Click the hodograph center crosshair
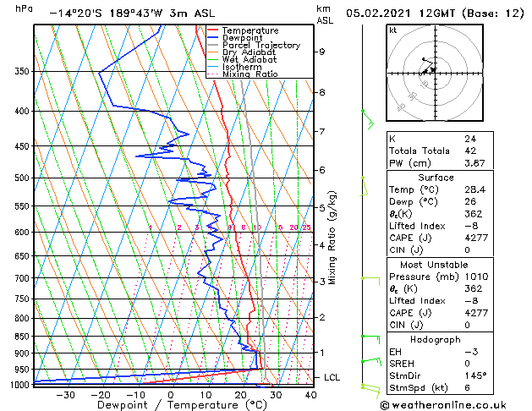 435,73
